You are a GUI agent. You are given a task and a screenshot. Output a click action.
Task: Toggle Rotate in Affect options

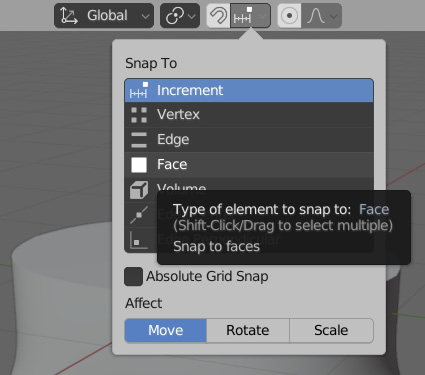pyautogui.click(x=248, y=330)
